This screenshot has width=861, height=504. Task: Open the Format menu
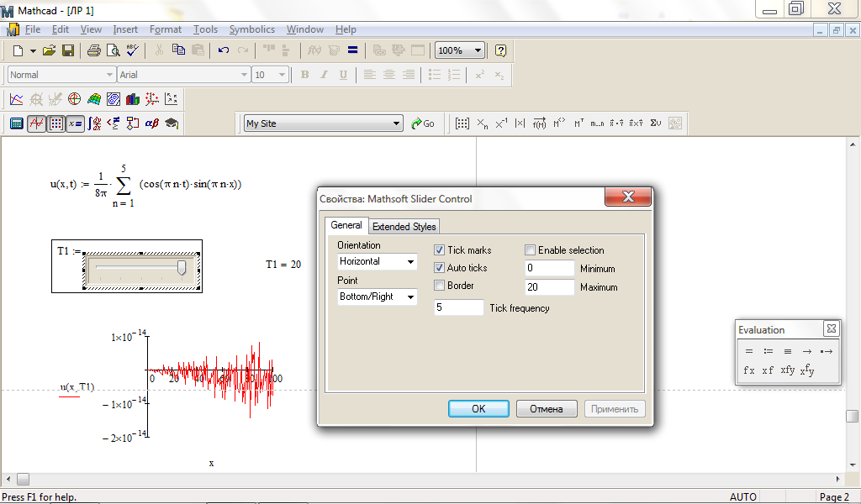[x=166, y=29]
